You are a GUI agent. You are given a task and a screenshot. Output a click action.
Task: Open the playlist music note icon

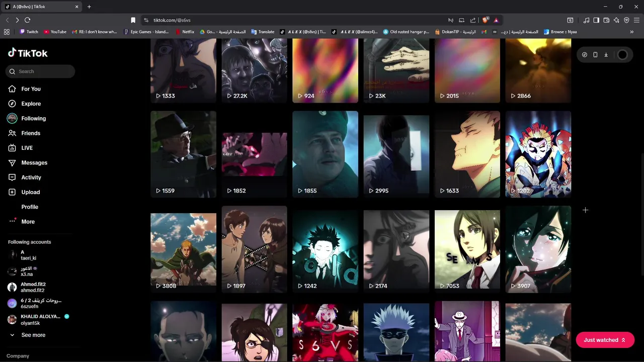click(x=586, y=20)
